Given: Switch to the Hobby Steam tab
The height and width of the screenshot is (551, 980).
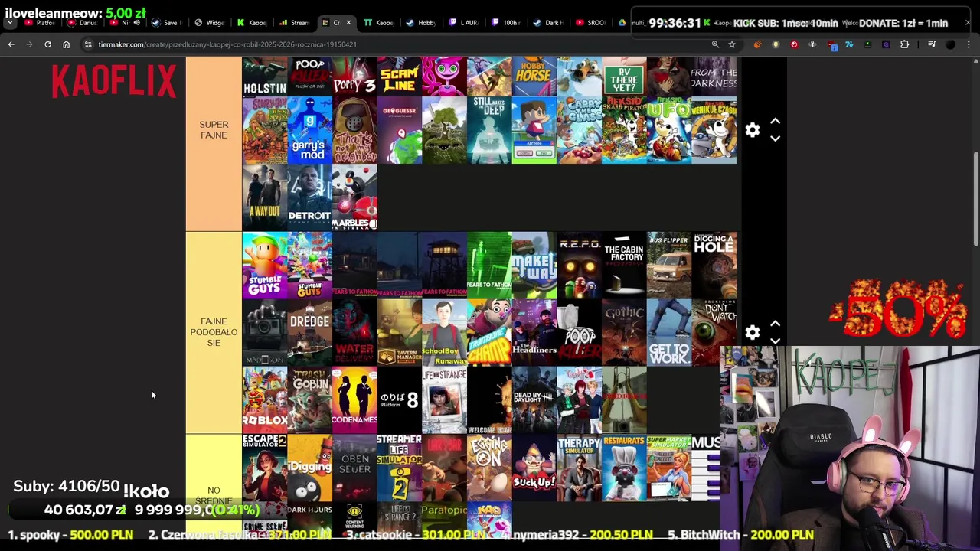Looking at the screenshot, I should coord(421,23).
